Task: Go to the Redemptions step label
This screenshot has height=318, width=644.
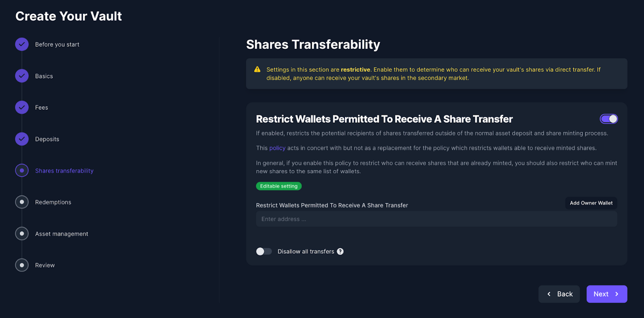Action: [53, 202]
